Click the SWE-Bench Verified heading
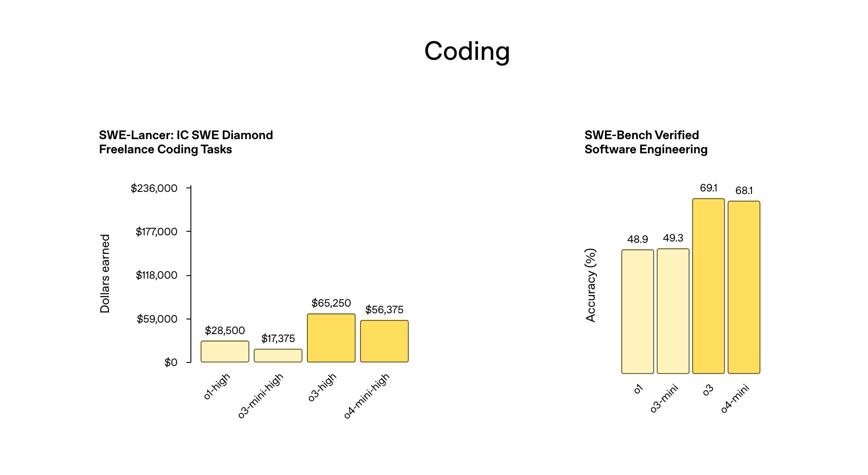Screen dimensions: 868x475 pyautogui.click(x=646, y=142)
